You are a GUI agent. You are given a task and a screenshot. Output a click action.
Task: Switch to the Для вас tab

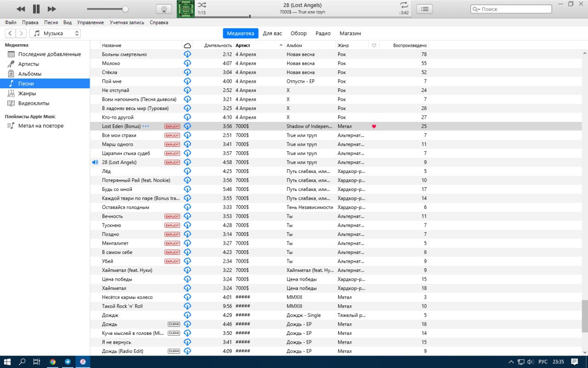(272, 33)
